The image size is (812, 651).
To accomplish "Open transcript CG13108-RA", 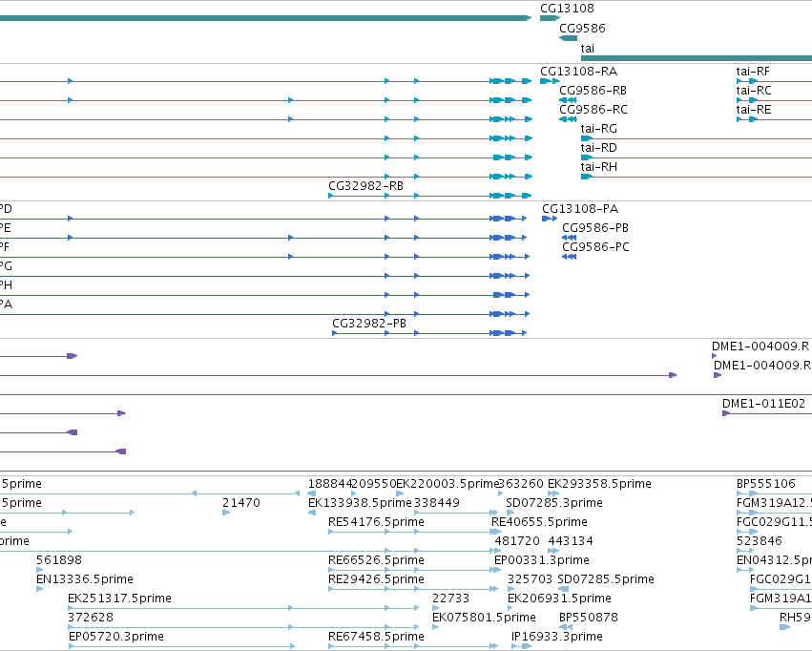I will (x=578, y=71).
